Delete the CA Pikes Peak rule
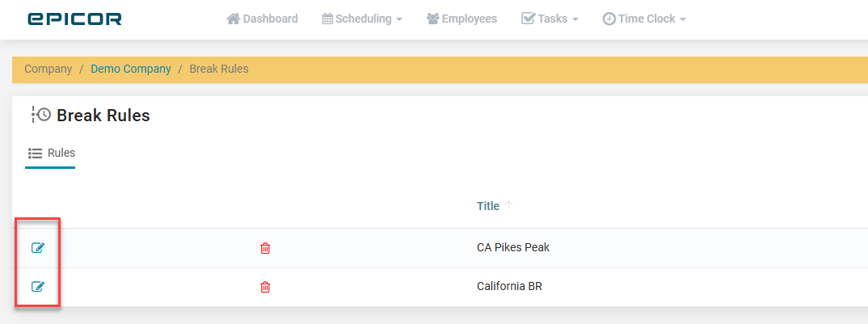Image resolution: width=868 pixels, height=324 pixels. [265, 248]
